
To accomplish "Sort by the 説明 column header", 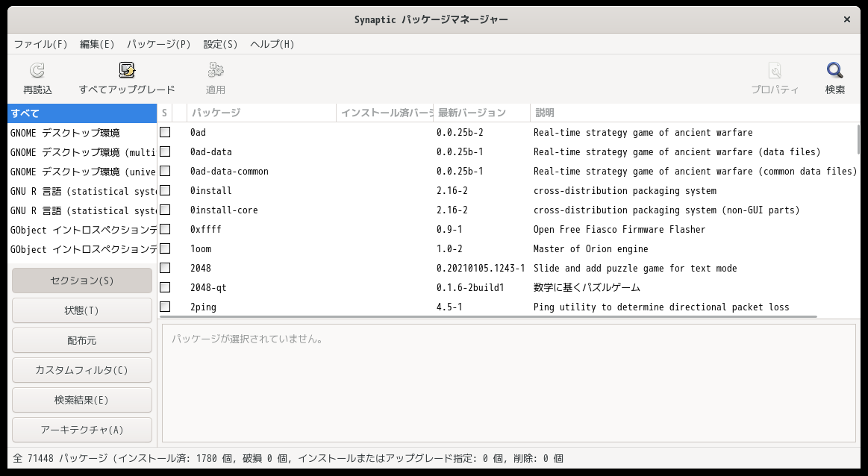I will (695, 113).
